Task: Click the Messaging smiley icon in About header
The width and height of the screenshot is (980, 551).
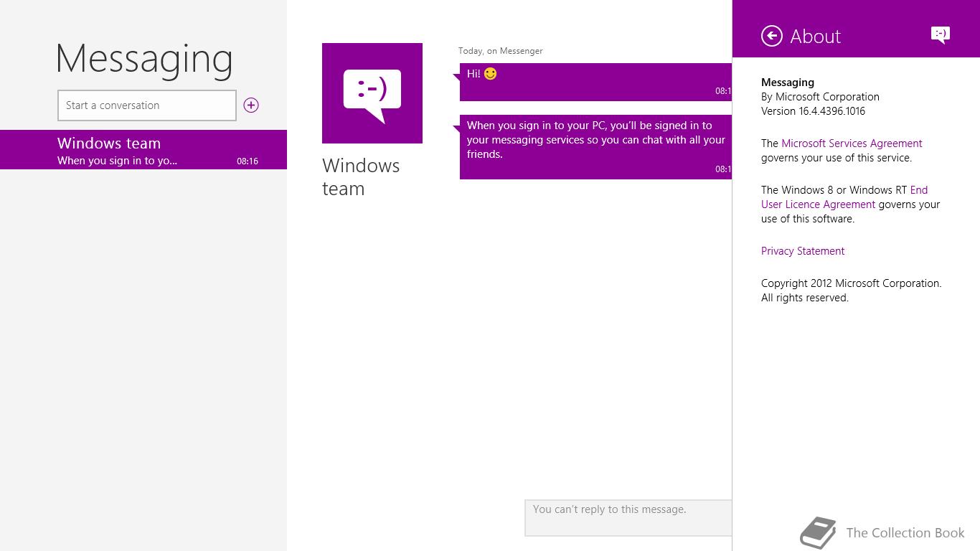Action: pyautogui.click(x=941, y=34)
